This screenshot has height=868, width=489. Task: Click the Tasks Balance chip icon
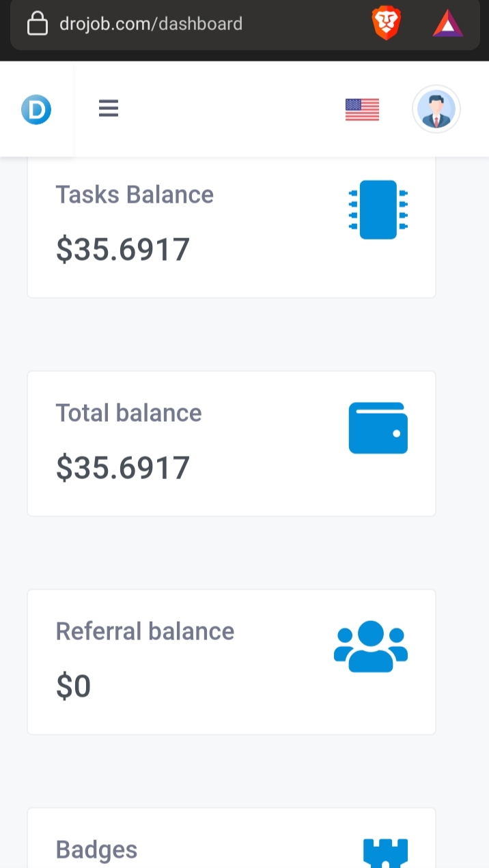click(x=378, y=209)
